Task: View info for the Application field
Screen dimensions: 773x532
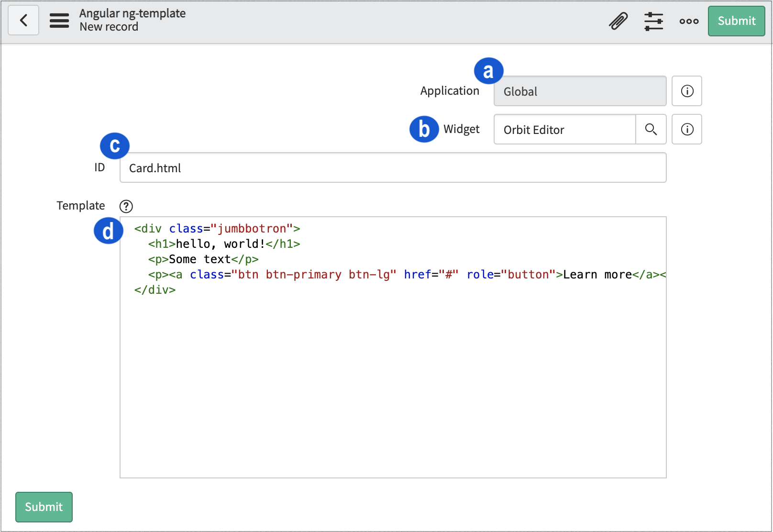Action: (687, 91)
